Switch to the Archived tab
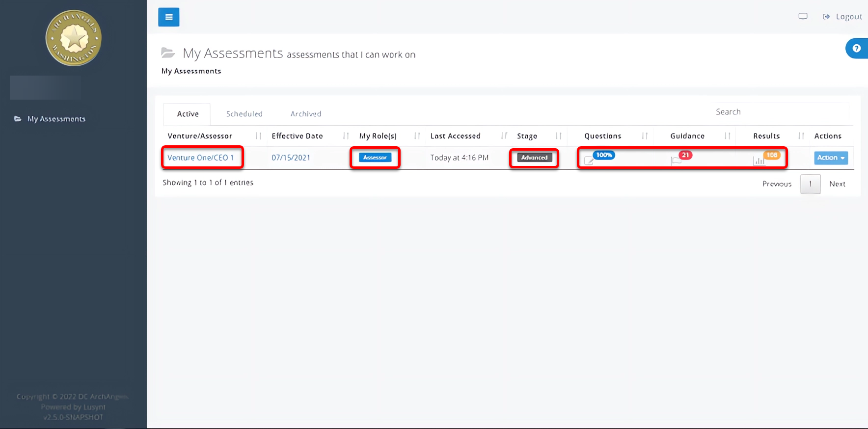 click(305, 114)
